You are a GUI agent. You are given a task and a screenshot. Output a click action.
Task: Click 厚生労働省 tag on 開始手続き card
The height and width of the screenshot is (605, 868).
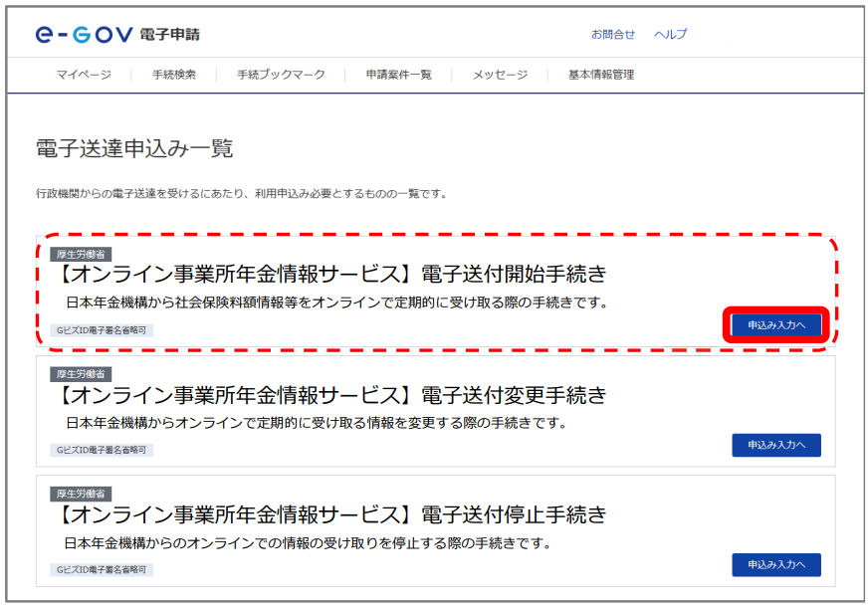(x=81, y=254)
